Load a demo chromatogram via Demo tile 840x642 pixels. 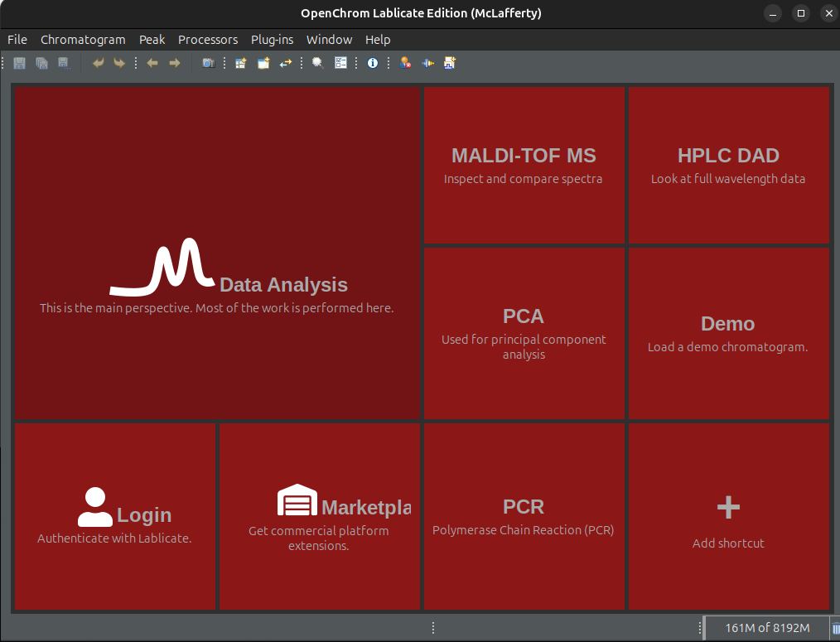(x=728, y=333)
